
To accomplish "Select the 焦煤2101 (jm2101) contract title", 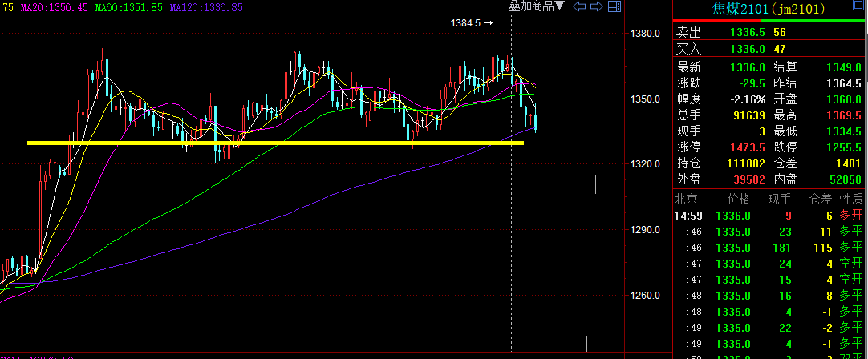I will 767,9.
